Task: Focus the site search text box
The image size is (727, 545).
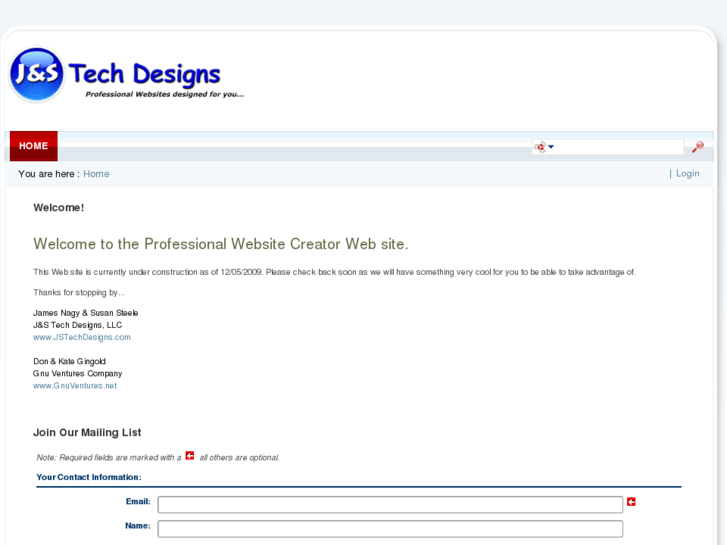Action: (619, 147)
